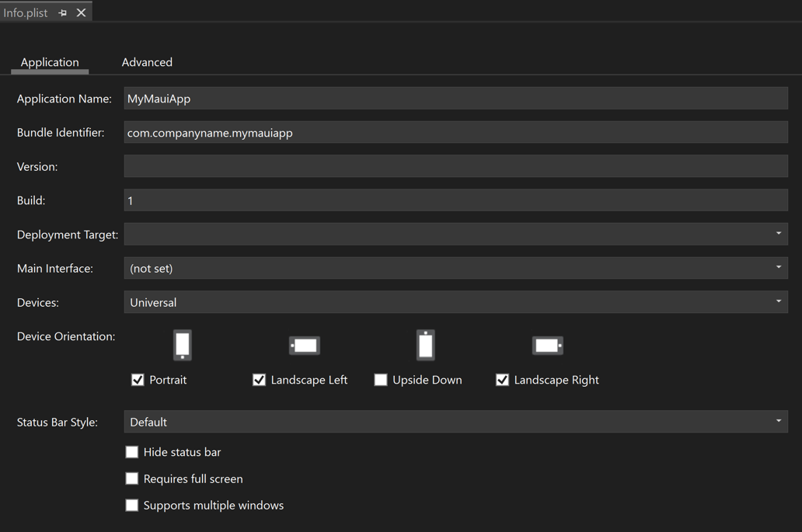Viewport: 802px width, 532px height.
Task: Open the Main Interface dropdown
Action: point(779,267)
